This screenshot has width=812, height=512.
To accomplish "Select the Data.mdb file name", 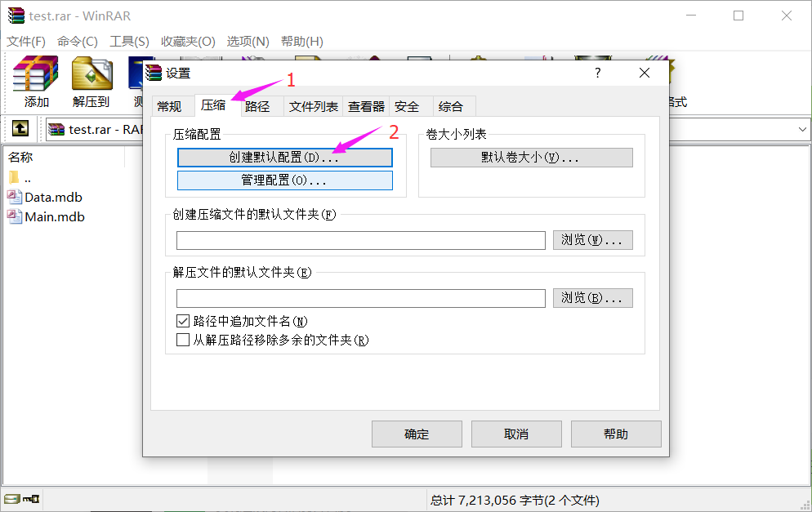I will tap(53, 198).
